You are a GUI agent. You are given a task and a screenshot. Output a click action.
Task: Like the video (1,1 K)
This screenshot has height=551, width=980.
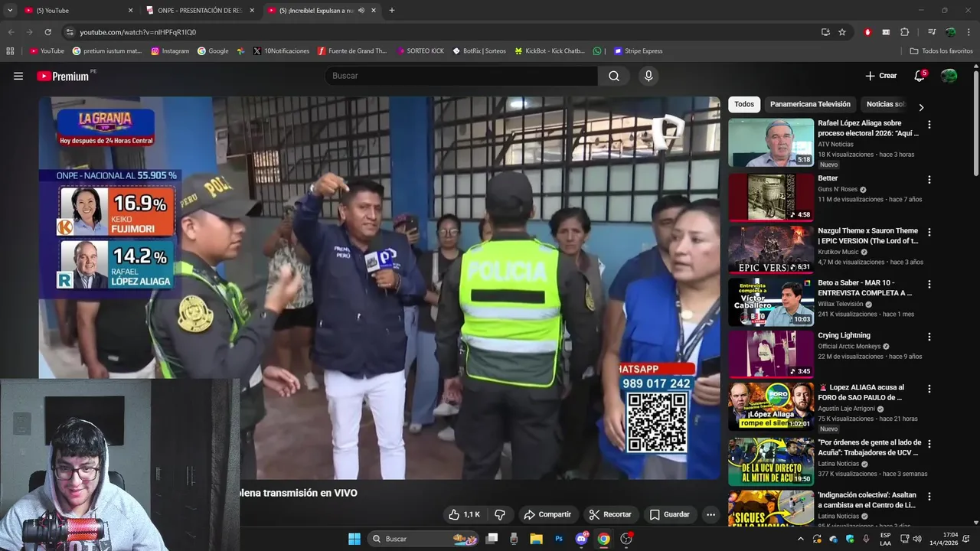click(465, 514)
